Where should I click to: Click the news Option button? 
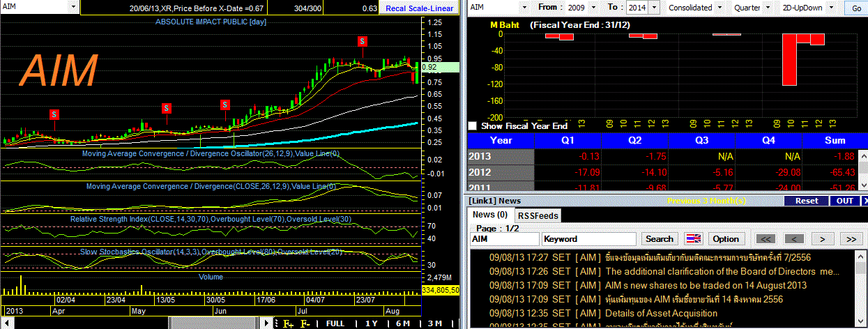click(x=726, y=238)
